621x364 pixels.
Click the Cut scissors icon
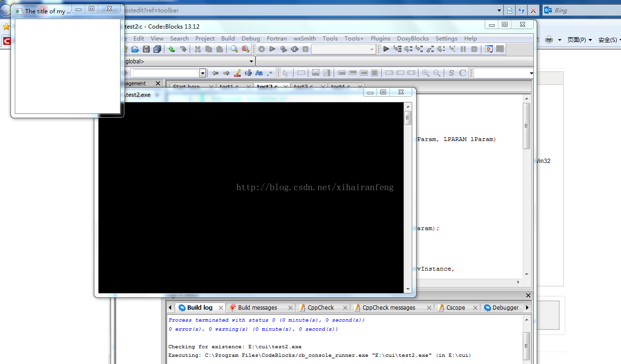click(198, 49)
